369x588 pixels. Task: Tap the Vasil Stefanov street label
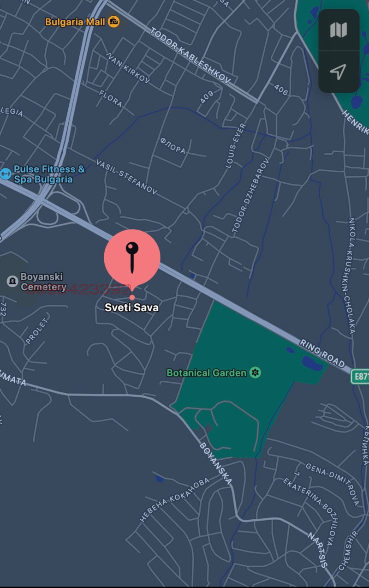pyautogui.click(x=127, y=177)
